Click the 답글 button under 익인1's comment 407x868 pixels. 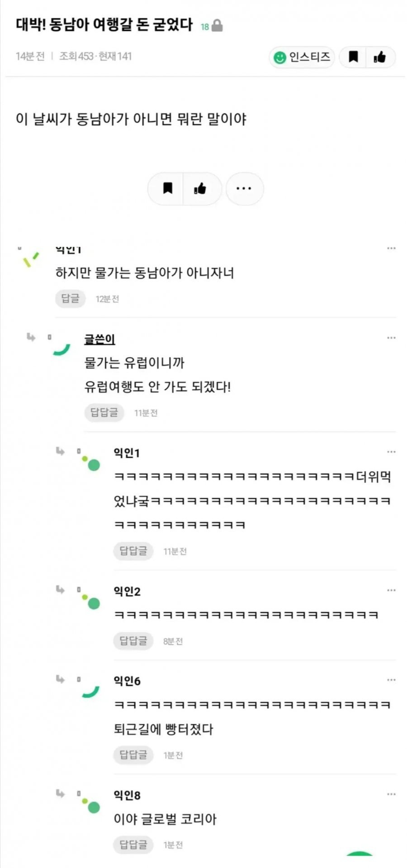70,298
